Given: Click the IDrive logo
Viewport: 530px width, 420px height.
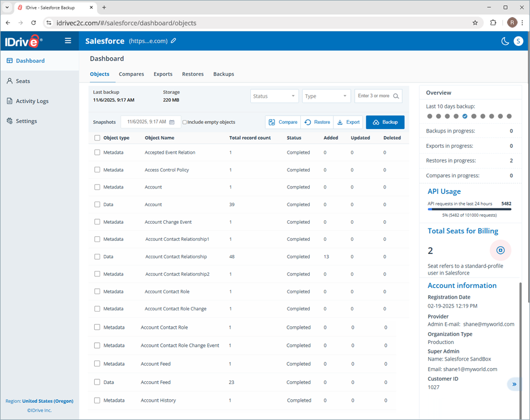Looking at the screenshot, I should pyautogui.click(x=24, y=41).
